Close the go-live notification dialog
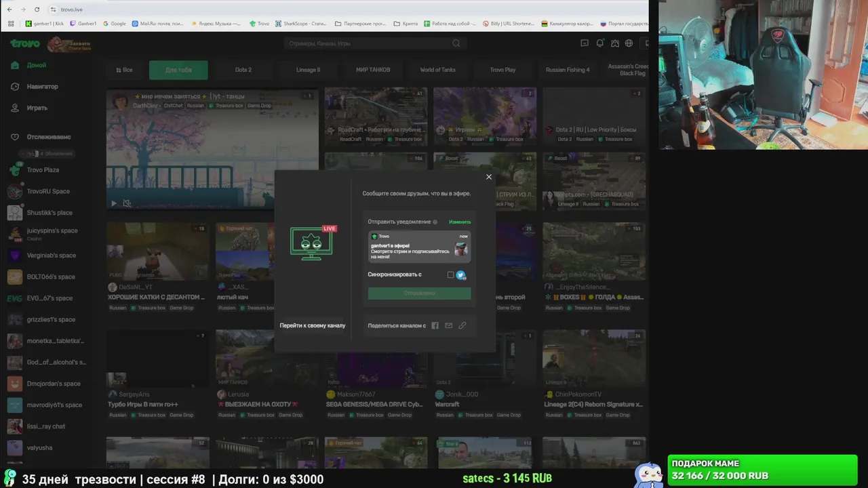Image resolution: width=868 pixels, height=488 pixels. tap(489, 177)
